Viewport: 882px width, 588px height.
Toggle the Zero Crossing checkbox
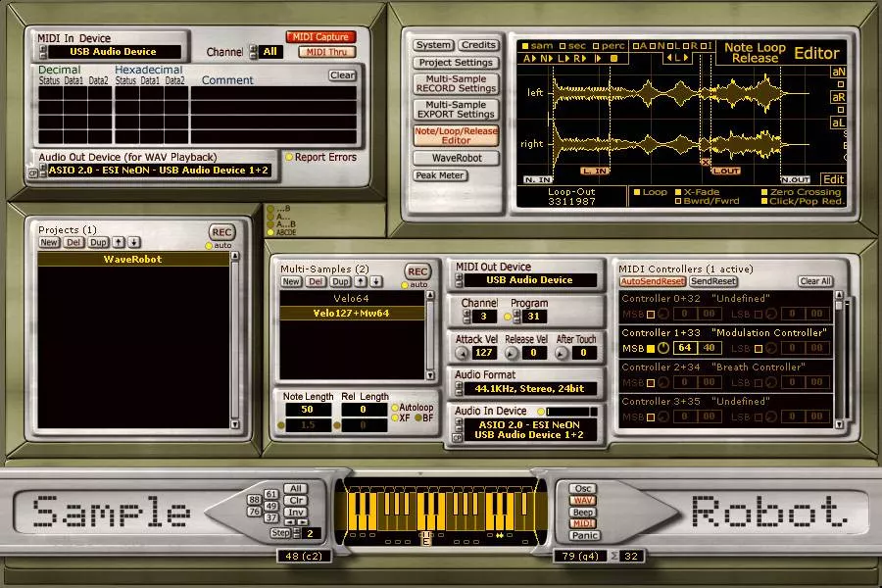tap(764, 192)
